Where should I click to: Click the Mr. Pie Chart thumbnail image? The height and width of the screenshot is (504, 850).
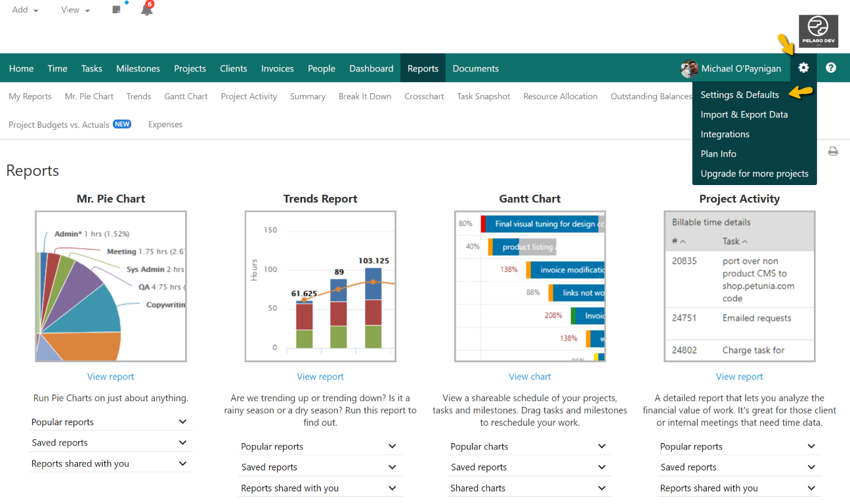click(x=111, y=286)
